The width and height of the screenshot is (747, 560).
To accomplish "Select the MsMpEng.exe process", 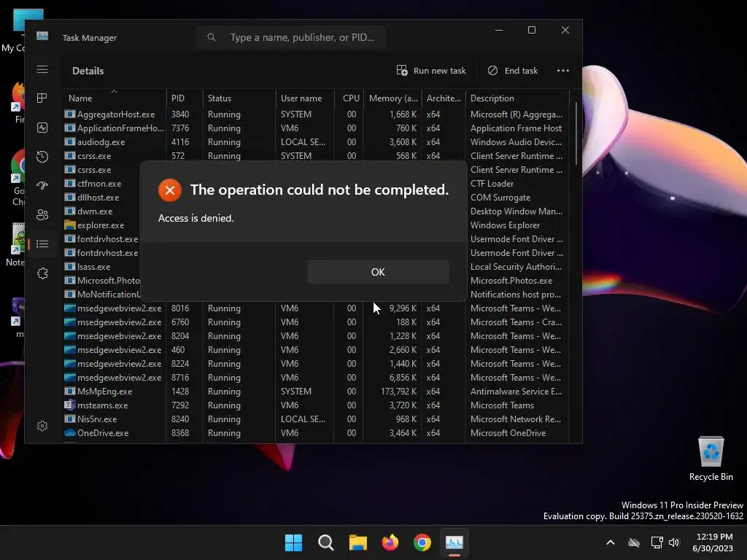I will click(315, 392).
